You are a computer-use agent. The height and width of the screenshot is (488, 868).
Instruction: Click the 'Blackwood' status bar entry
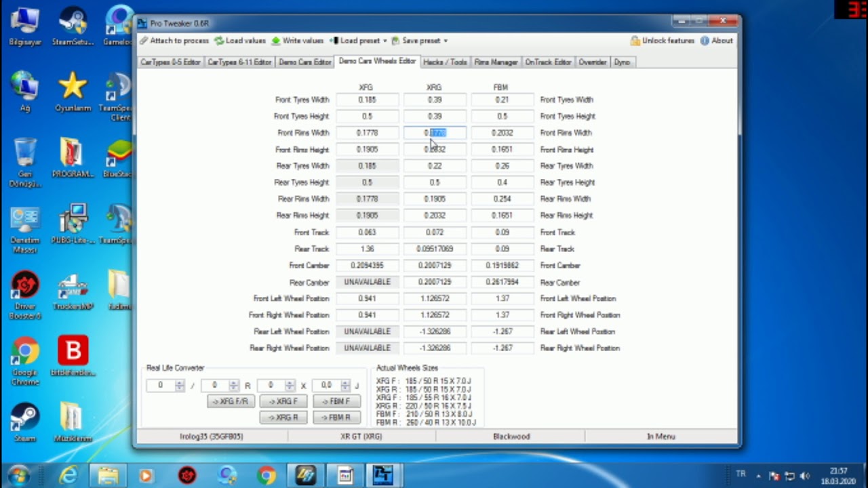[511, 436]
